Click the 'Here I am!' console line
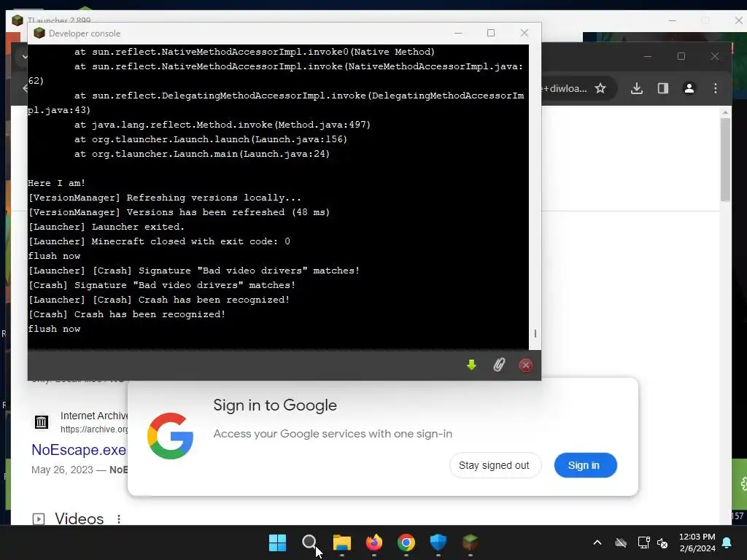The width and height of the screenshot is (747, 560). coord(57,183)
